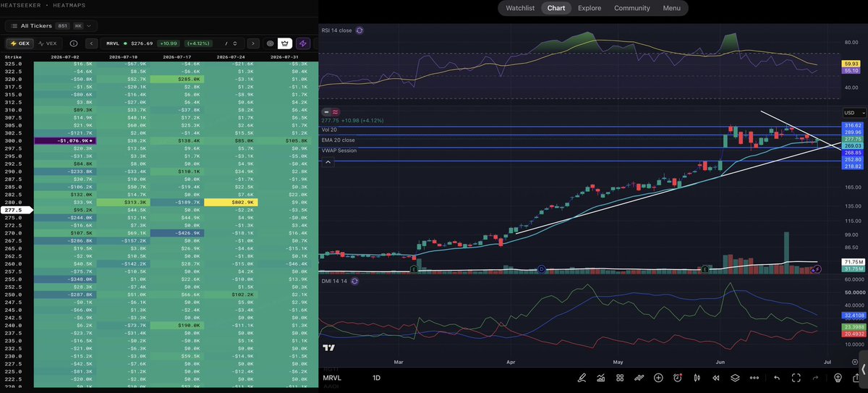The image size is (868, 393).
Task: Open the object tree layers icon
Action: click(735, 378)
